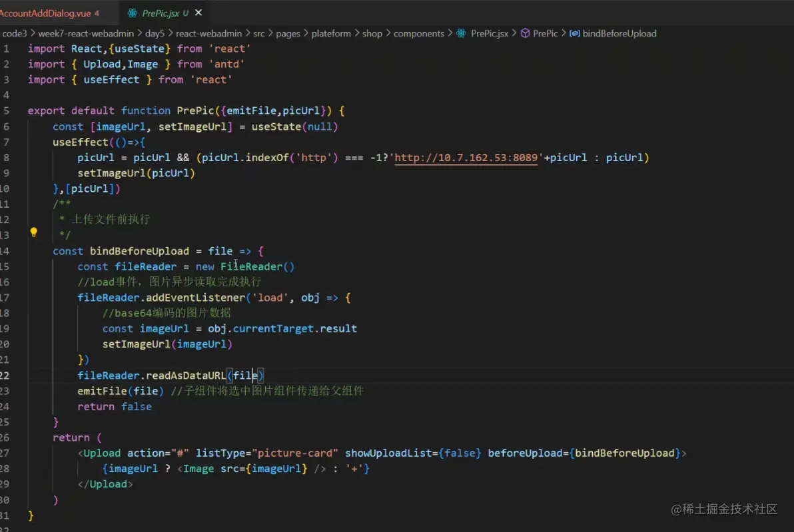The image size is (794, 532).
Task: Click the closing '</Upload>' tag
Action: (x=105, y=485)
